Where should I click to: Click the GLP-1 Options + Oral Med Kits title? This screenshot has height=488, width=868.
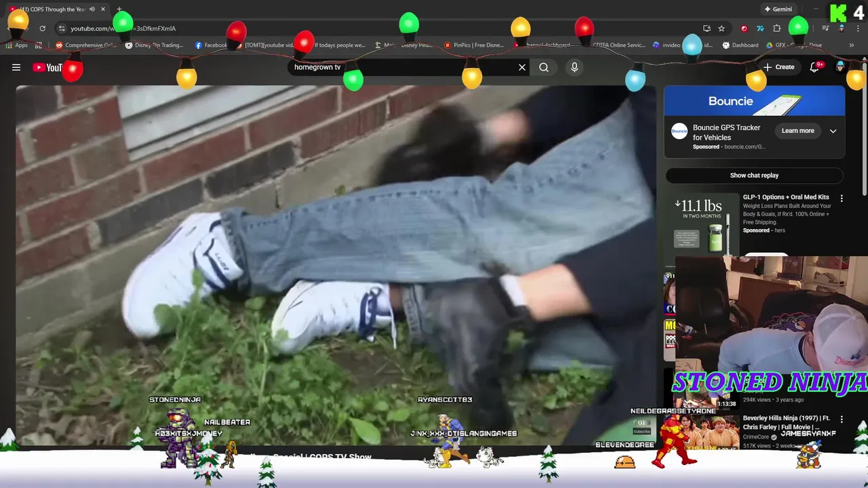point(786,197)
